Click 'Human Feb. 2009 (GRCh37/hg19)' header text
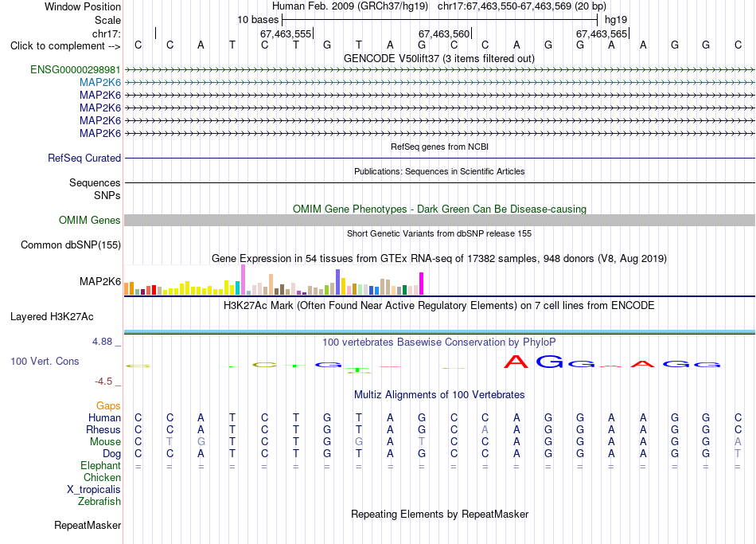Viewport: 756px width, 544px height. (350, 6)
